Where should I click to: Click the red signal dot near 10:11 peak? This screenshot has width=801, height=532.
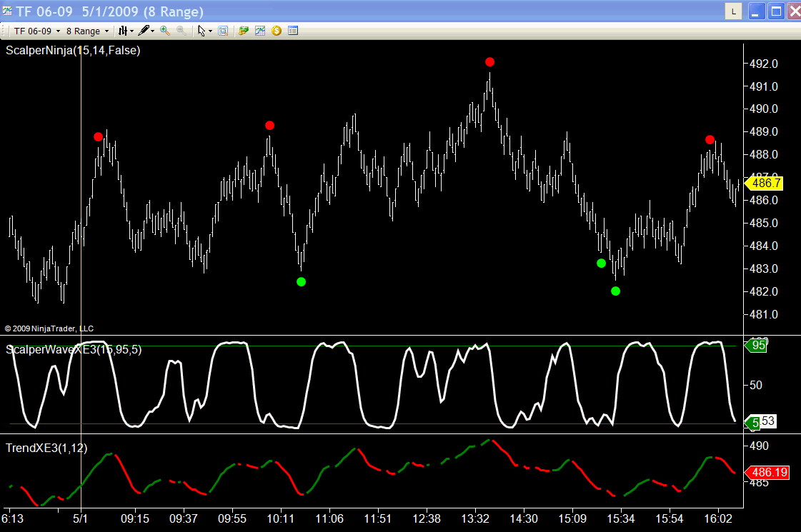coord(269,126)
